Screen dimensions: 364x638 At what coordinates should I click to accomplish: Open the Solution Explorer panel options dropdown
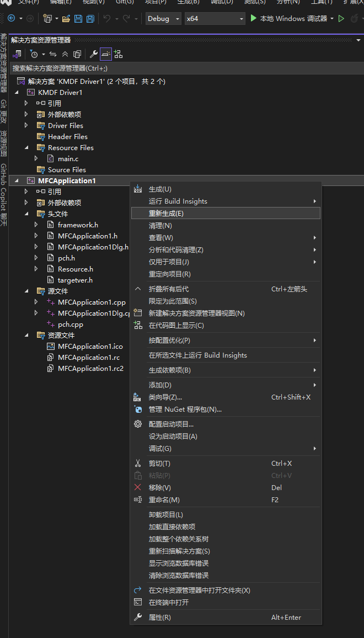pos(358,40)
